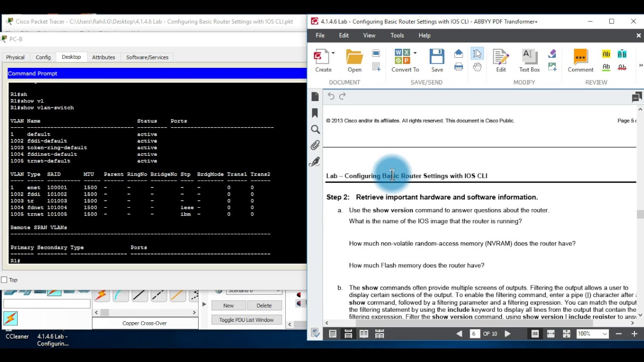Click the New scenario button
The width and height of the screenshot is (644, 362).
[228, 306]
